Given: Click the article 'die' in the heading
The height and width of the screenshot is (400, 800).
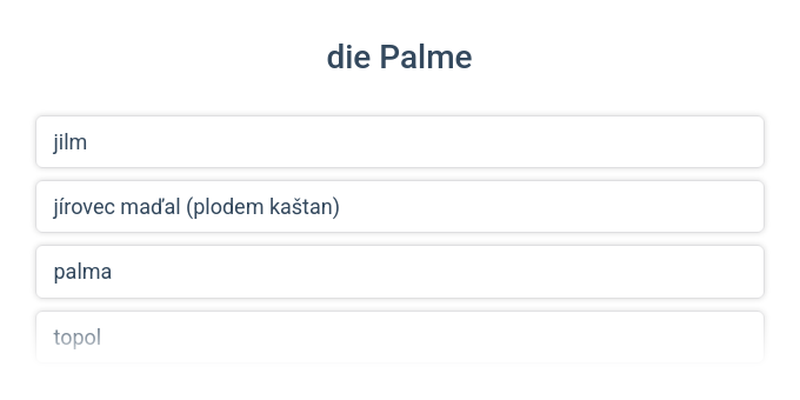Looking at the screenshot, I should (x=347, y=57).
